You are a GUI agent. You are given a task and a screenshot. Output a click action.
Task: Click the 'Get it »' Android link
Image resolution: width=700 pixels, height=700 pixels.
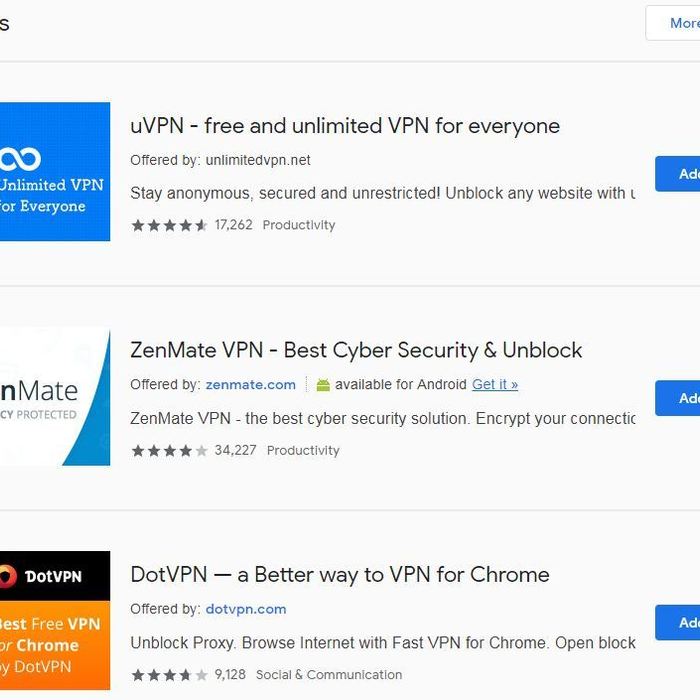(x=495, y=384)
